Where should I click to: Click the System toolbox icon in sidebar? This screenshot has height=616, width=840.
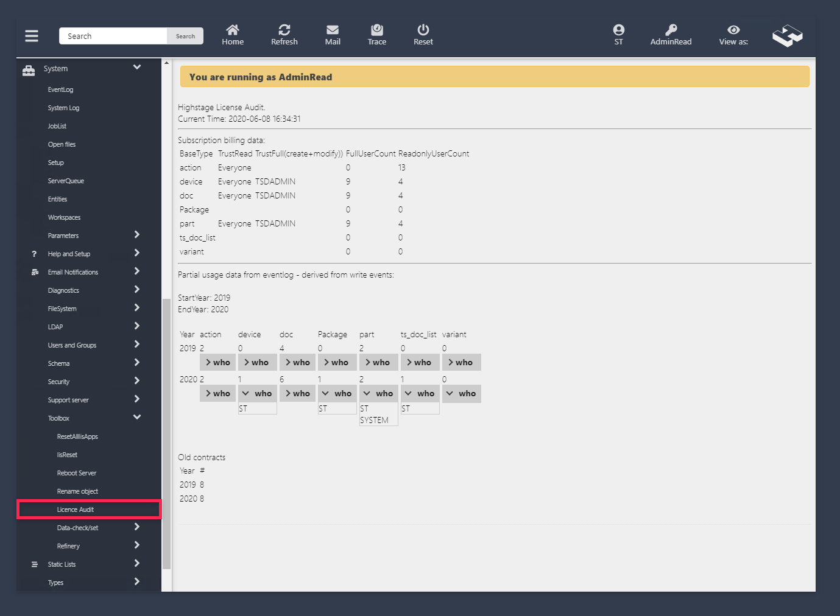[x=29, y=70]
